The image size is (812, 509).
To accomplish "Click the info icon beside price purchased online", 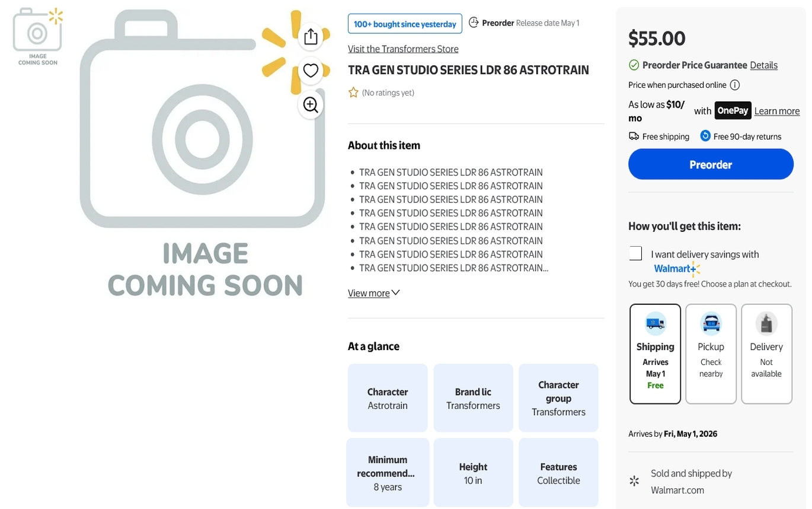I will tap(734, 85).
